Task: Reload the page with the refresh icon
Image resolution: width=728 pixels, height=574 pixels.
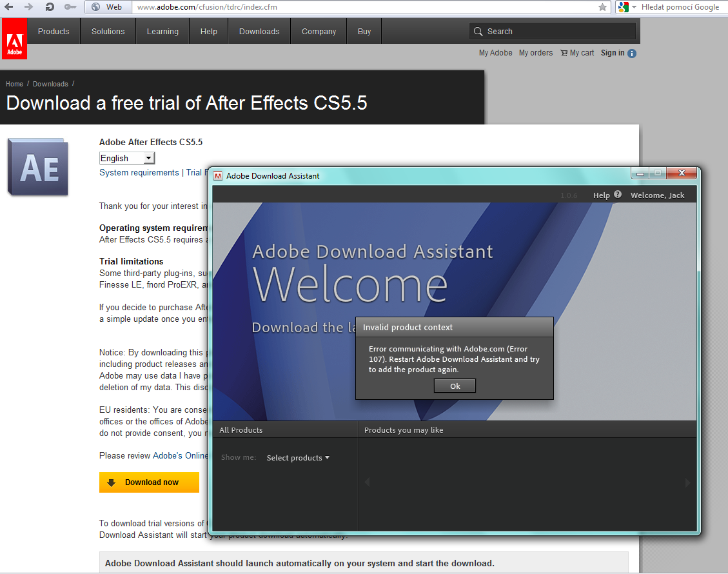Action: click(x=49, y=7)
